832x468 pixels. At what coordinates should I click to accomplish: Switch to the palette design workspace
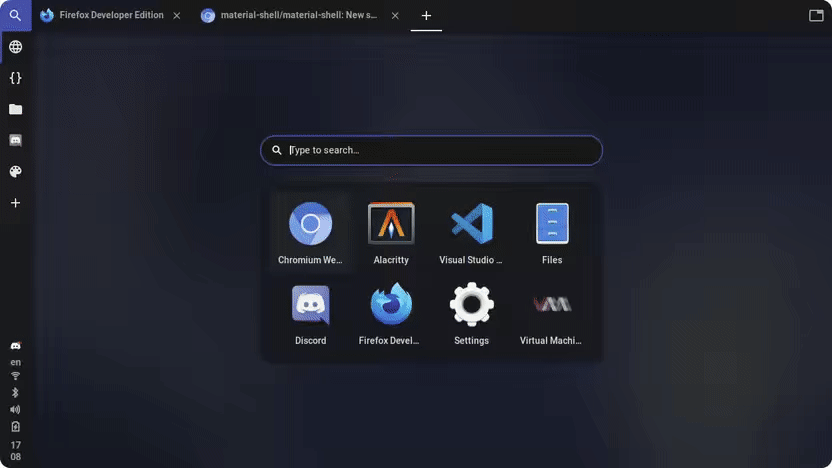(15, 172)
